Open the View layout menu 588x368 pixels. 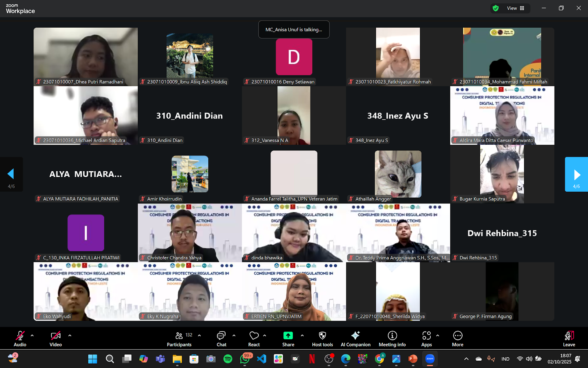click(x=516, y=8)
